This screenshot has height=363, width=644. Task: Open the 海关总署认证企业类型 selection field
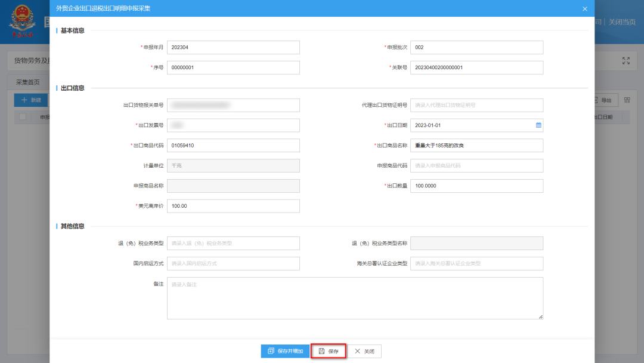tap(476, 263)
